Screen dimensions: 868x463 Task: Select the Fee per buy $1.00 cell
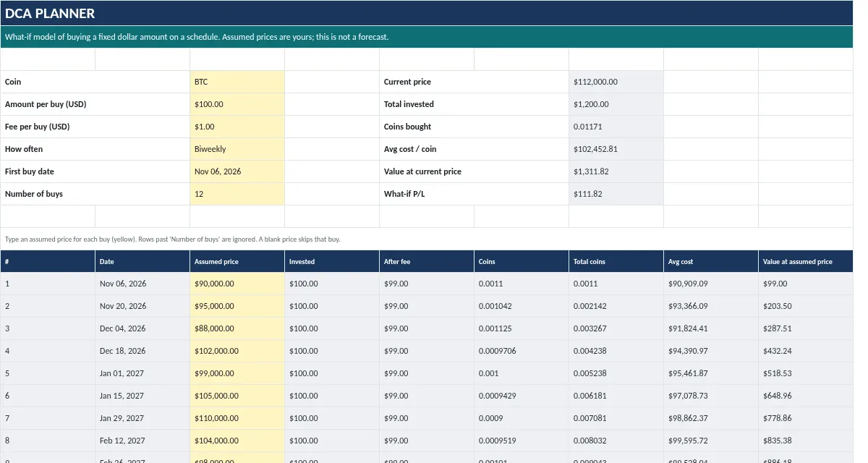[237, 127]
